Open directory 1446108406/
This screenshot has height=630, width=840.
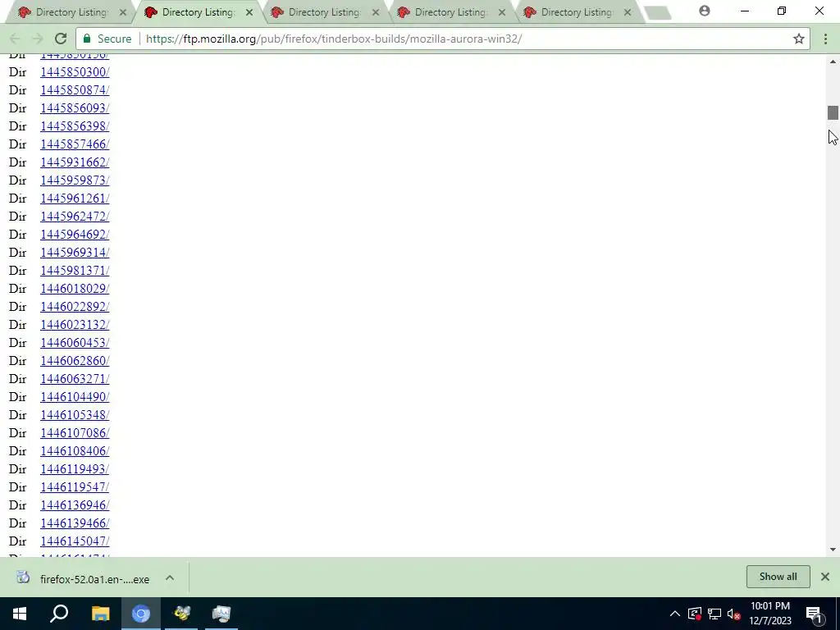(75, 451)
